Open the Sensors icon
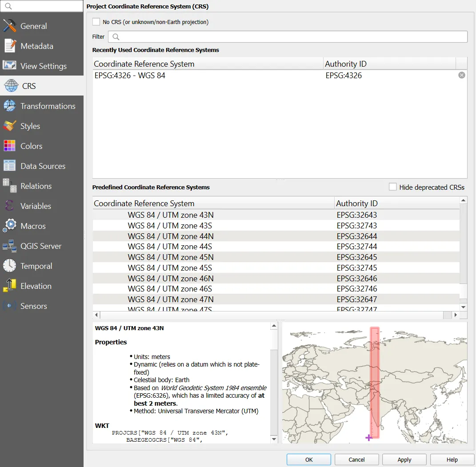476x467 pixels. coord(9,306)
